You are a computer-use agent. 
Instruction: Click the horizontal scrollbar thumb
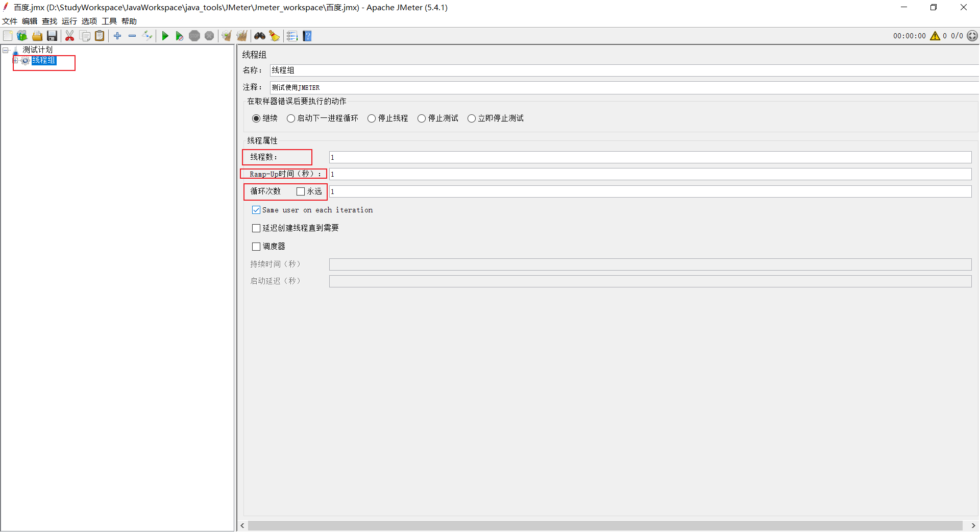[605, 526]
